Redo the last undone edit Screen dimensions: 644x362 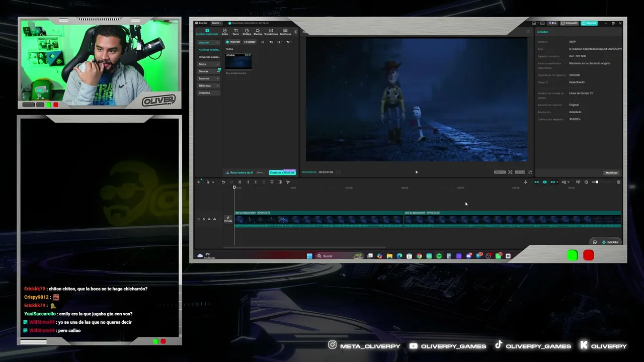tap(231, 182)
